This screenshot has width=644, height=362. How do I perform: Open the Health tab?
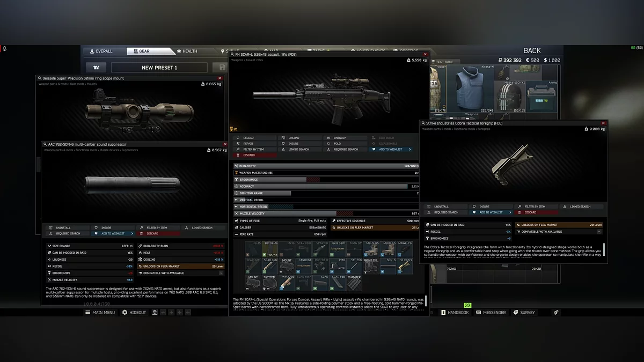pyautogui.click(x=187, y=51)
